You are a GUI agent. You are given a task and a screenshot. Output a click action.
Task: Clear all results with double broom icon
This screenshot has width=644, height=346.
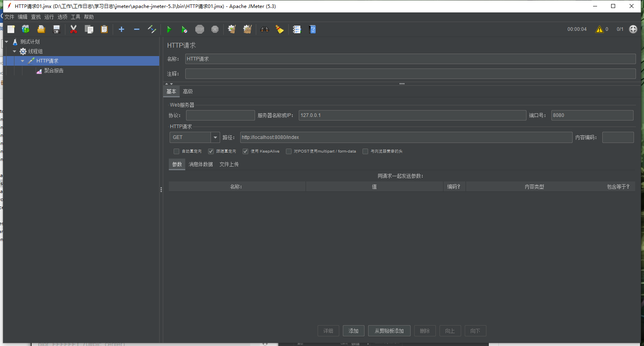click(x=247, y=29)
